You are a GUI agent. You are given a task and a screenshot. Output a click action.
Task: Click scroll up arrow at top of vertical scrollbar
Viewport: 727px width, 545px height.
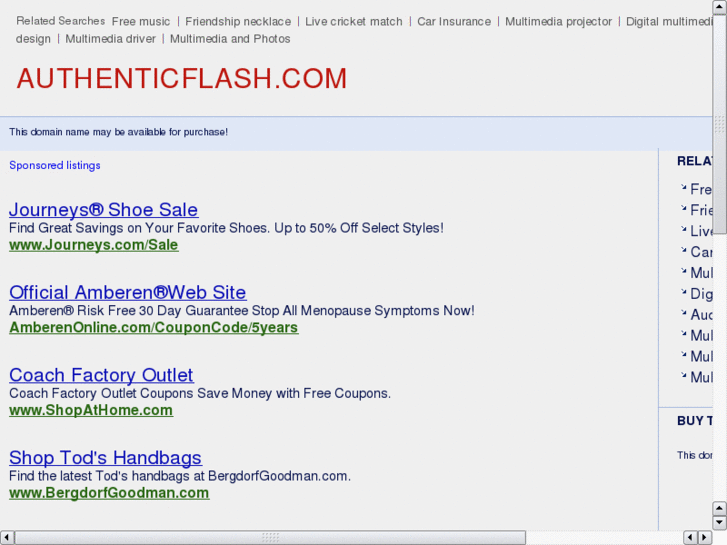tap(720, 7)
